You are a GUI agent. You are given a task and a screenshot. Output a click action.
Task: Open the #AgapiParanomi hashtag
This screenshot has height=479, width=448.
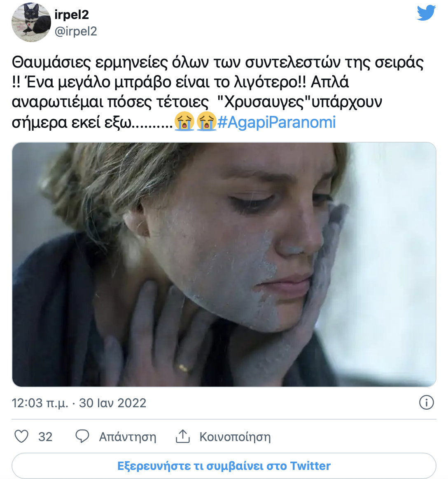pos(276,122)
